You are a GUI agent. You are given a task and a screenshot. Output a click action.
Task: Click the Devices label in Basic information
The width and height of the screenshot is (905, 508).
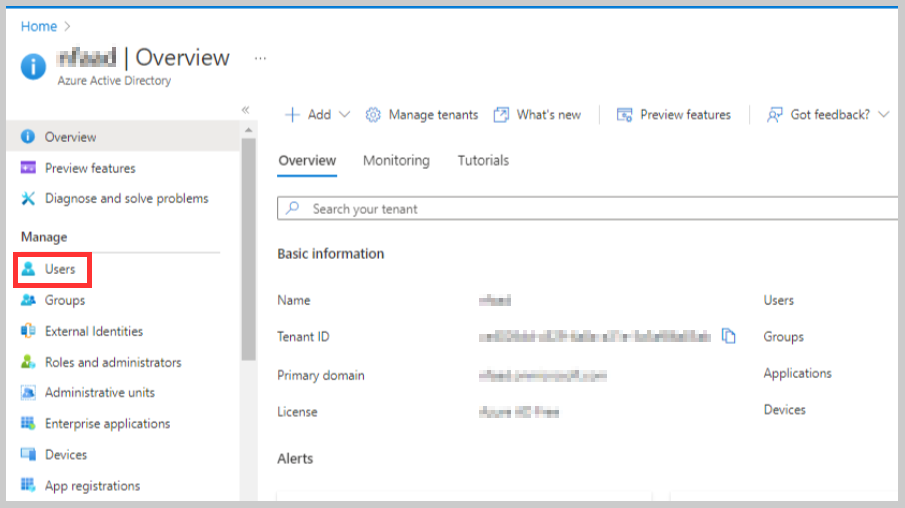[x=784, y=410]
